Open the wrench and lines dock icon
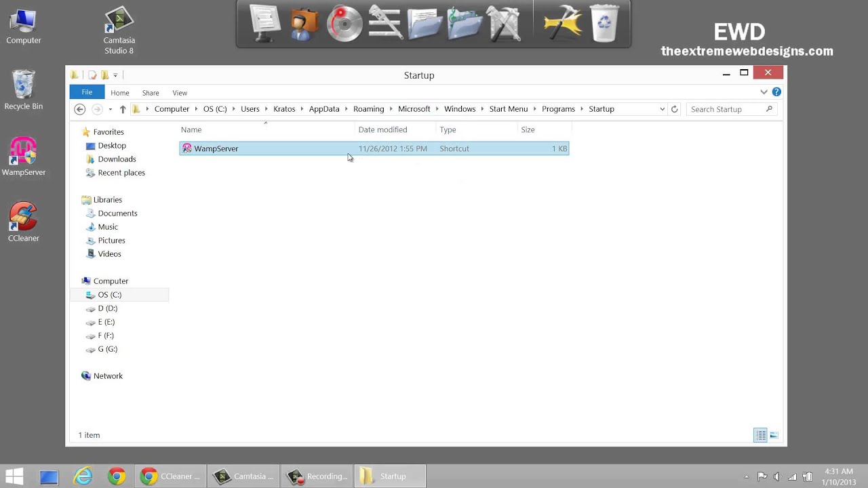The width and height of the screenshot is (868, 488). coord(385,24)
